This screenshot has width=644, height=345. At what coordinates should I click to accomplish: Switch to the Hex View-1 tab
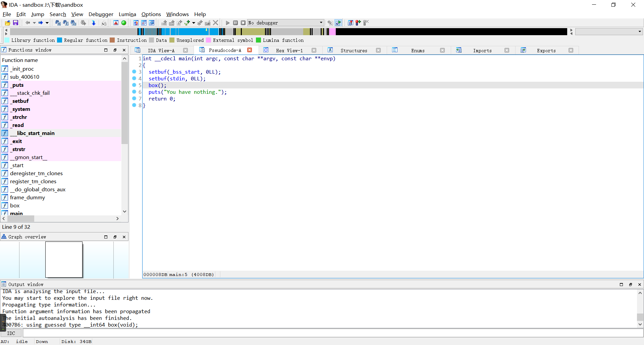click(x=289, y=50)
